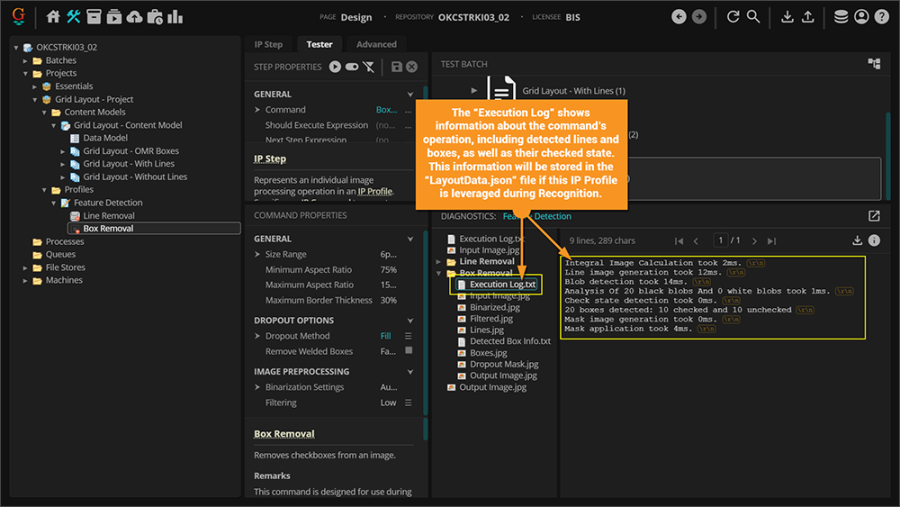Switch to the IP Step tab
This screenshot has height=507, width=900.
(269, 44)
